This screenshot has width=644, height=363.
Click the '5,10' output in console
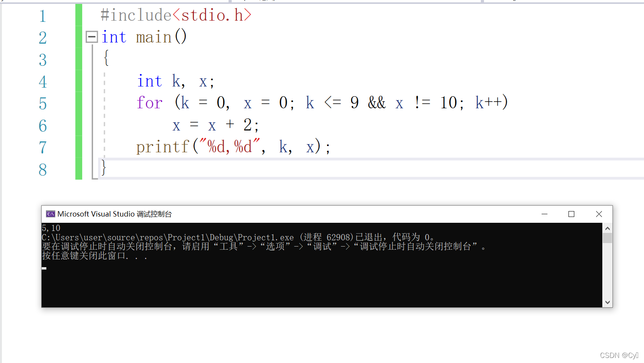point(51,228)
